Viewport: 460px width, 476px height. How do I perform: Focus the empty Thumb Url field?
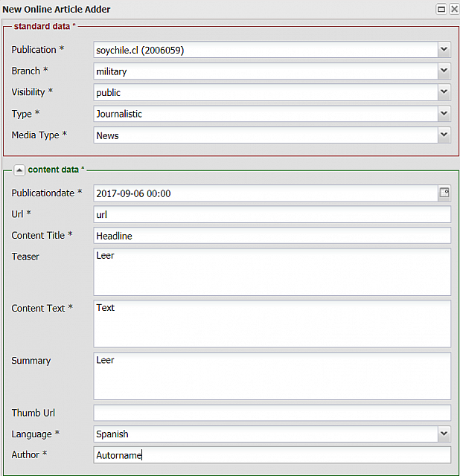point(272,413)
